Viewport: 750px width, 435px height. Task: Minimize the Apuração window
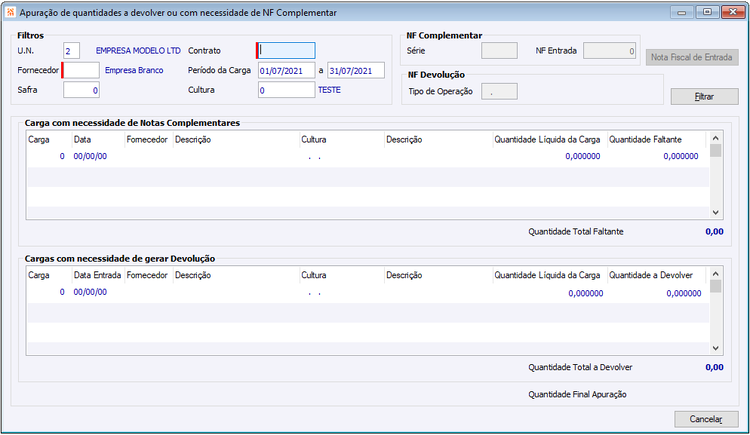(x=682, y=12)
